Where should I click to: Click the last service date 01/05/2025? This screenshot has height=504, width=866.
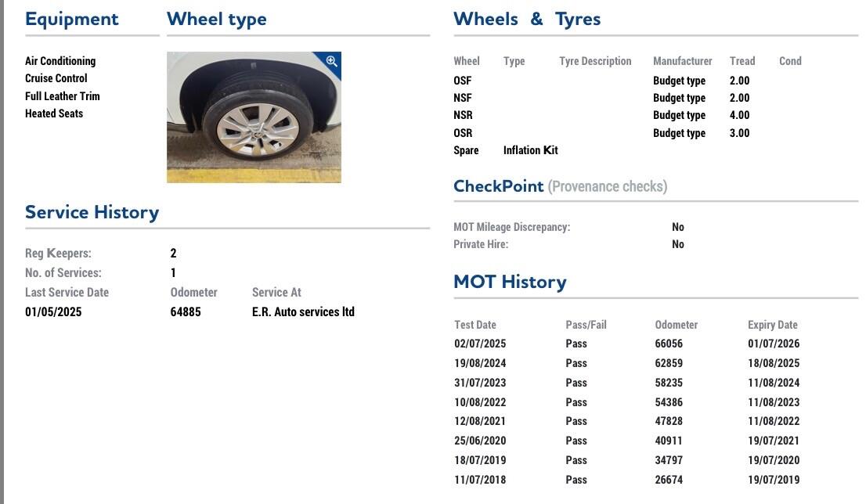(53, 311)
